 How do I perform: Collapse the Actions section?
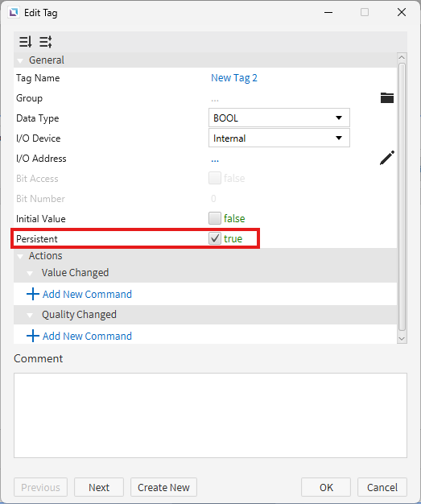point(20,256)
